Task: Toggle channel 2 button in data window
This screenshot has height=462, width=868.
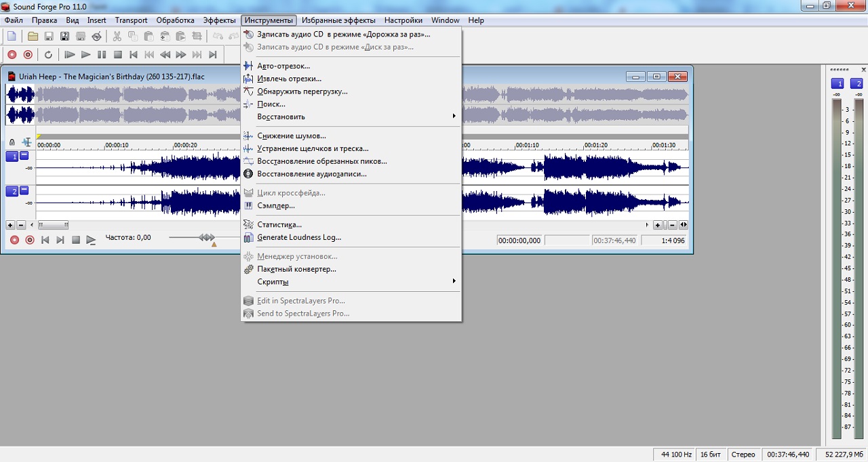Action: pyautogui.click(x=12, y=192)
